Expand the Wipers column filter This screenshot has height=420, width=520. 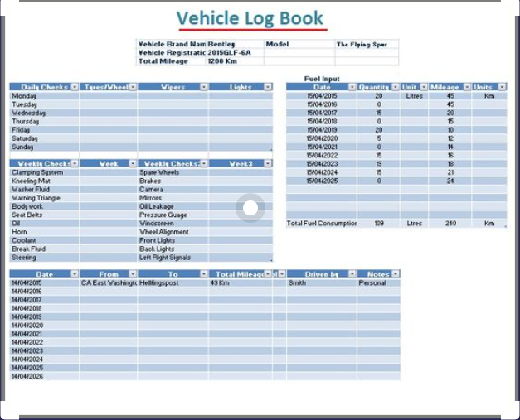(204, 87)
